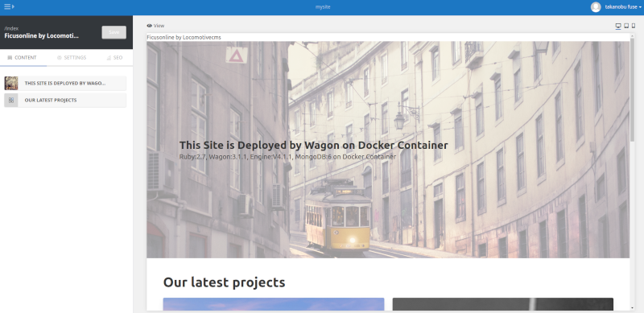Click the '/index' page path label

pos(11,29)
